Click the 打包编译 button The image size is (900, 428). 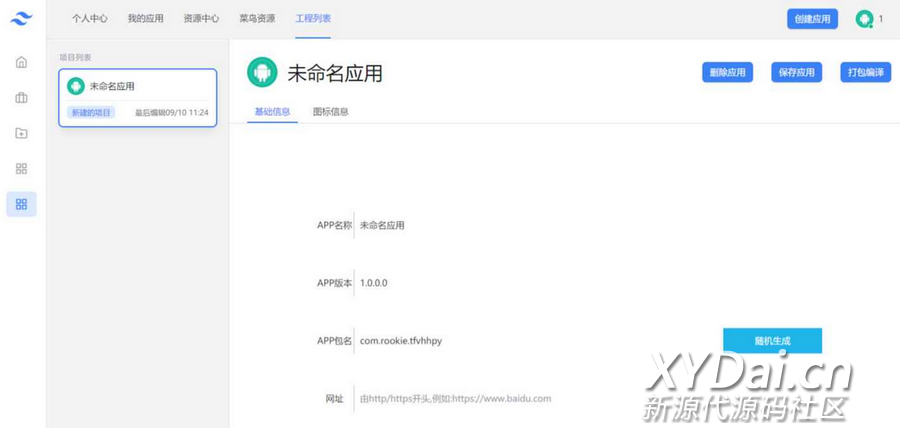866,72
